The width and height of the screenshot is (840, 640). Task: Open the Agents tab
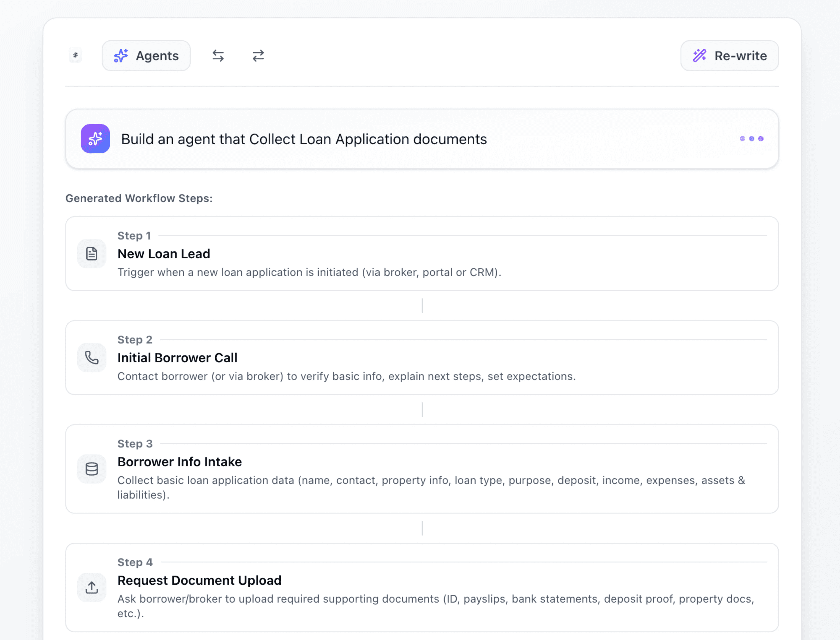click(x=146, y=56)
